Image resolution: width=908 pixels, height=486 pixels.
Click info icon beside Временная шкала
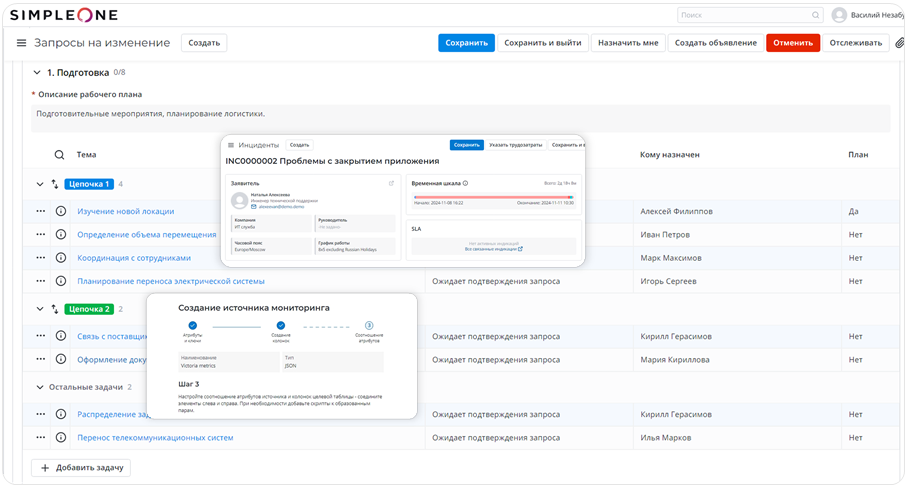pyautogui.click(x=466, y=183)
